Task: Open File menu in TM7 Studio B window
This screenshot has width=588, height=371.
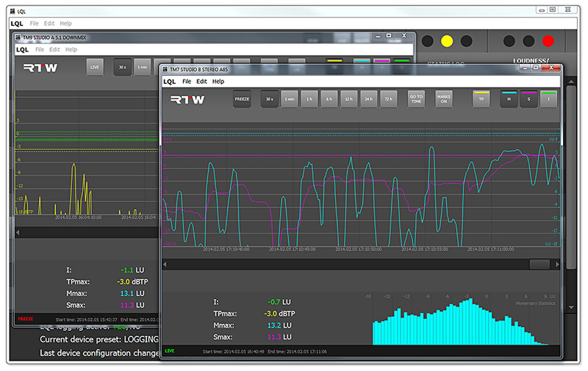Action: (x=187, y=82)
